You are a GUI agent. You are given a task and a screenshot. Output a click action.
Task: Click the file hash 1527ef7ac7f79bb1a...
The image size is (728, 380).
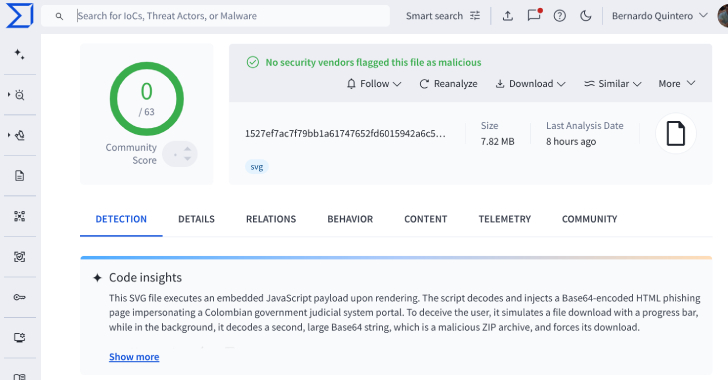click(345, 133)
